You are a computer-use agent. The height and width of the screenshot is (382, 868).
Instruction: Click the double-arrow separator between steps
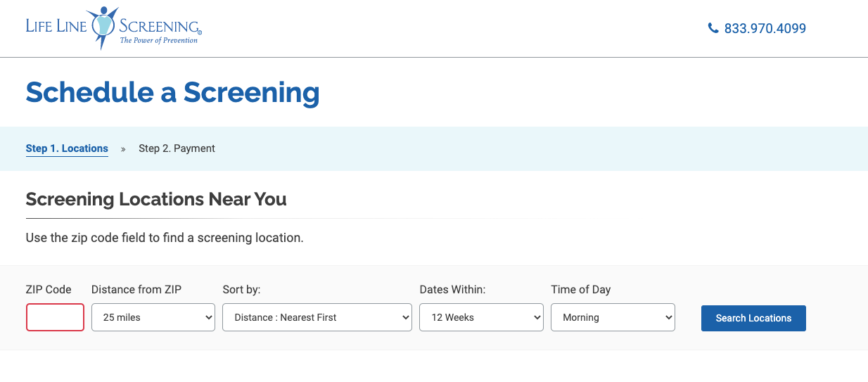(123, 149)
